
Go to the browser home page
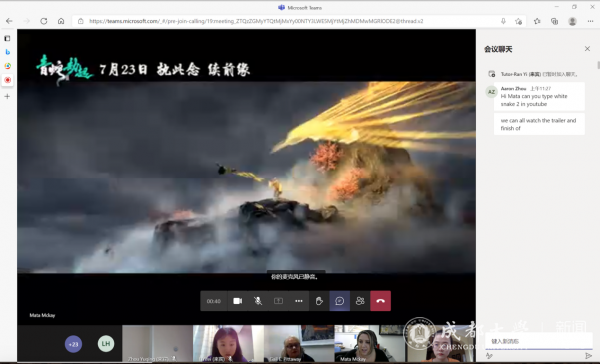[x=61, y=21]
